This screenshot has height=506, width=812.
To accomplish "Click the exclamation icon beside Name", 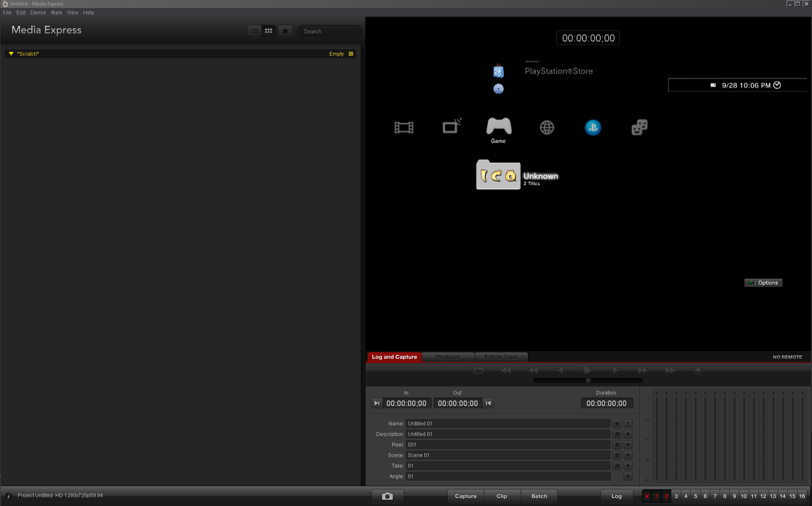I will 628,424.
